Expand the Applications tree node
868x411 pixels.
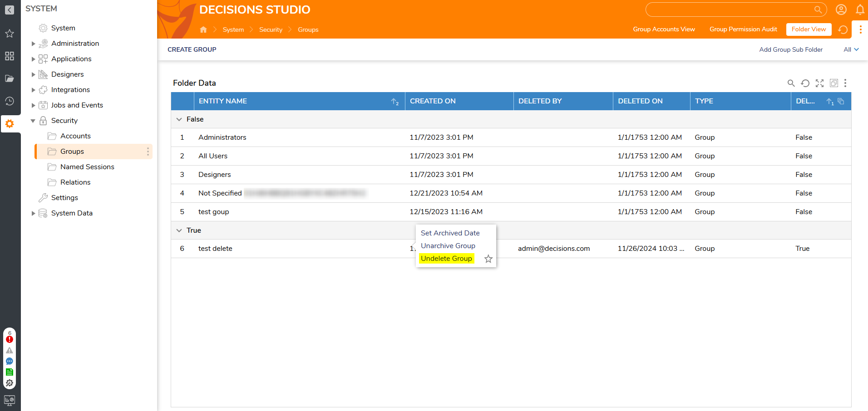click(33, 59)
